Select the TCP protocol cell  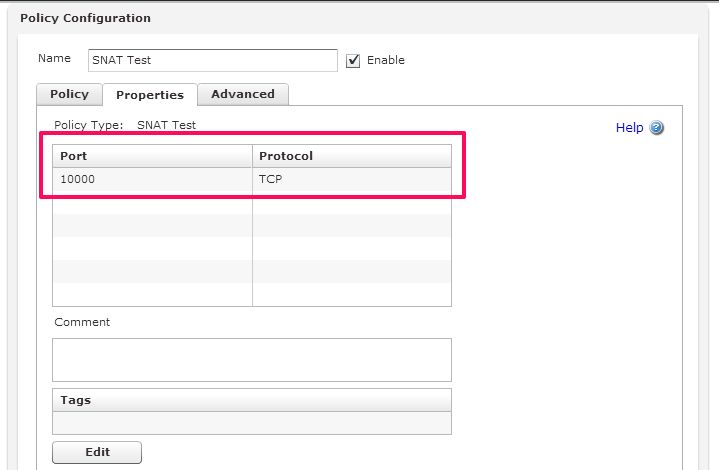352,179
